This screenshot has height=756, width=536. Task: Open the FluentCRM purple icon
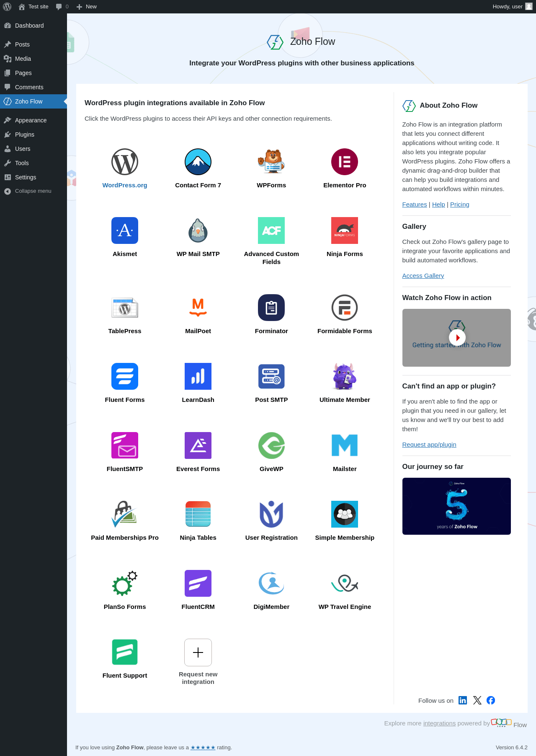(198, 583)
